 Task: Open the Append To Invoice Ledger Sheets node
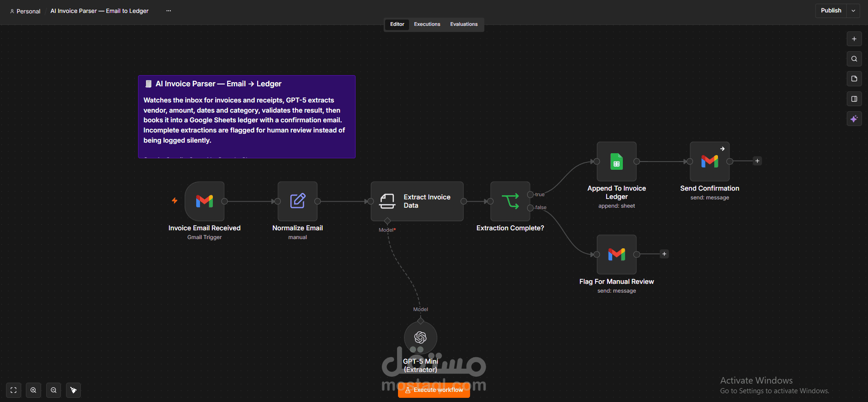point(617,162)
